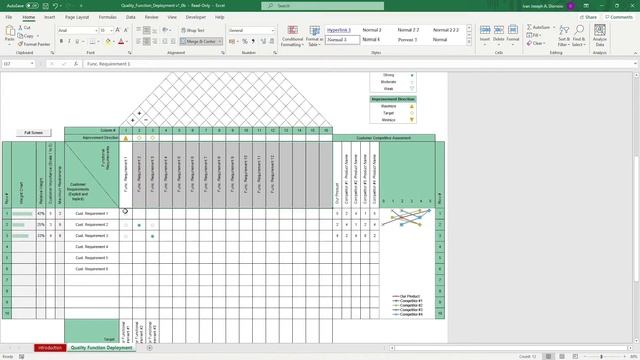This screenshot has height=360, width=640.
Task: Apply the yellow fill color bucket
Action: tap(108, 41)
